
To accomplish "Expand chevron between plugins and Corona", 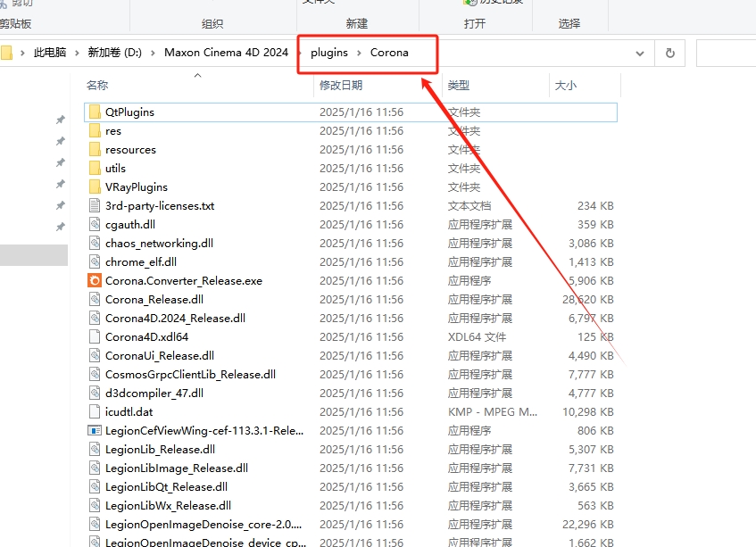I will pos(359,53).
